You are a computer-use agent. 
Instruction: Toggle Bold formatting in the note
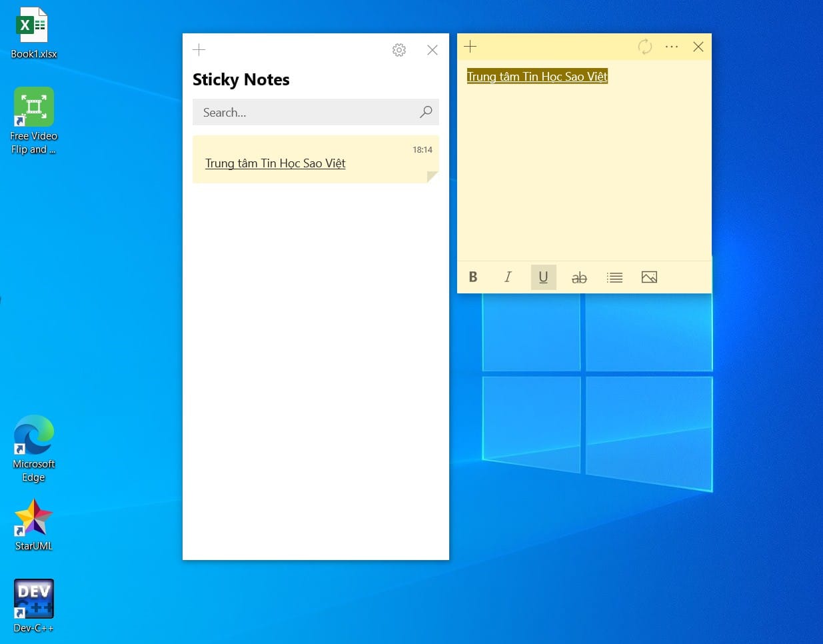473,277
